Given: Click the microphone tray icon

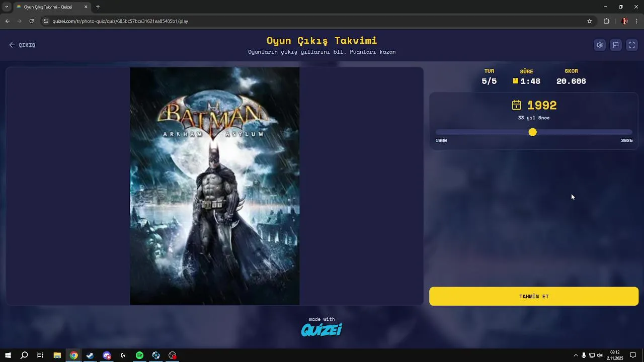Looking at the screenshot, I should [584, 355].
